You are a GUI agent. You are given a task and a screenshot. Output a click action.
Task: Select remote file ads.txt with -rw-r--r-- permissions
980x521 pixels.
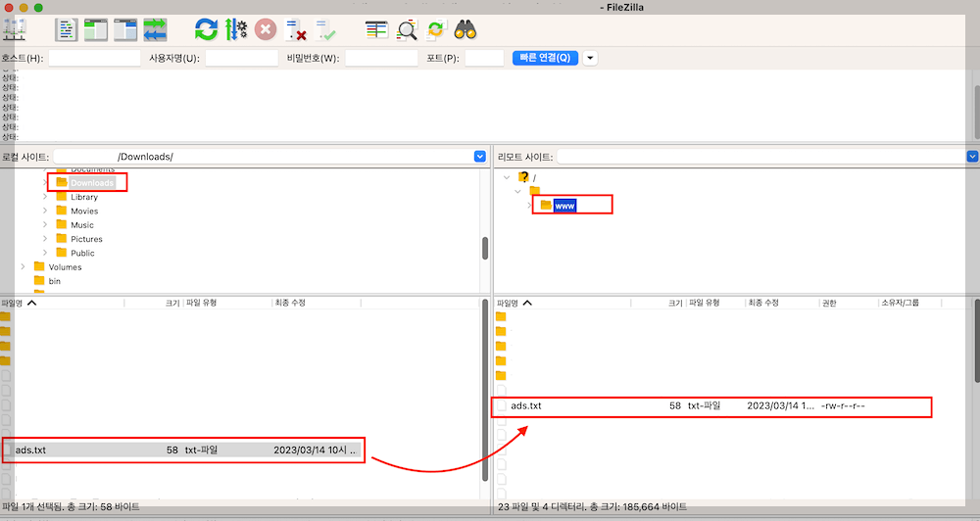[711, 405]
